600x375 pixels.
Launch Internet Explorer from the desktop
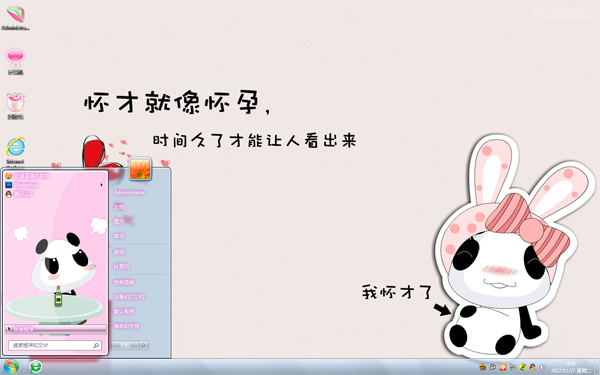point(15,151)
